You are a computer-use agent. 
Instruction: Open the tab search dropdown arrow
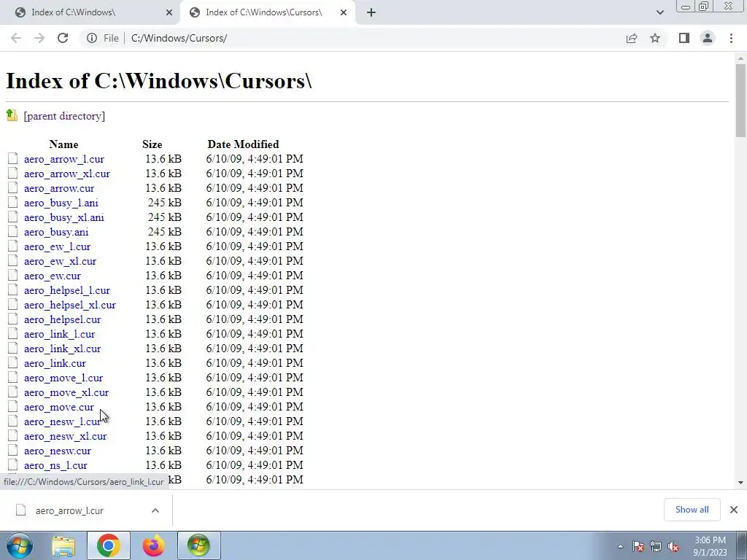pyautogui.click(x=659, y=12)
